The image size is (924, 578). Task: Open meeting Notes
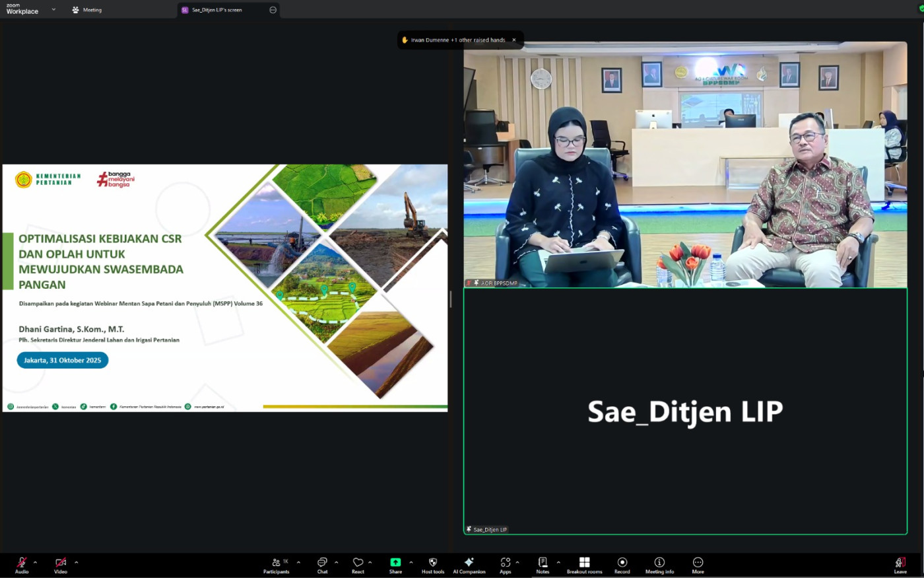[x=543, y=563]
